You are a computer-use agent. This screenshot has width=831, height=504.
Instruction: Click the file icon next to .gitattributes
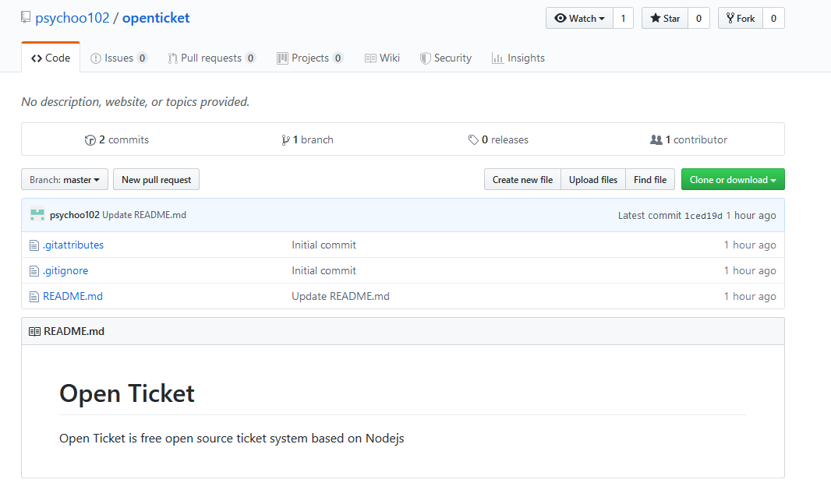[x=34, y=245]
